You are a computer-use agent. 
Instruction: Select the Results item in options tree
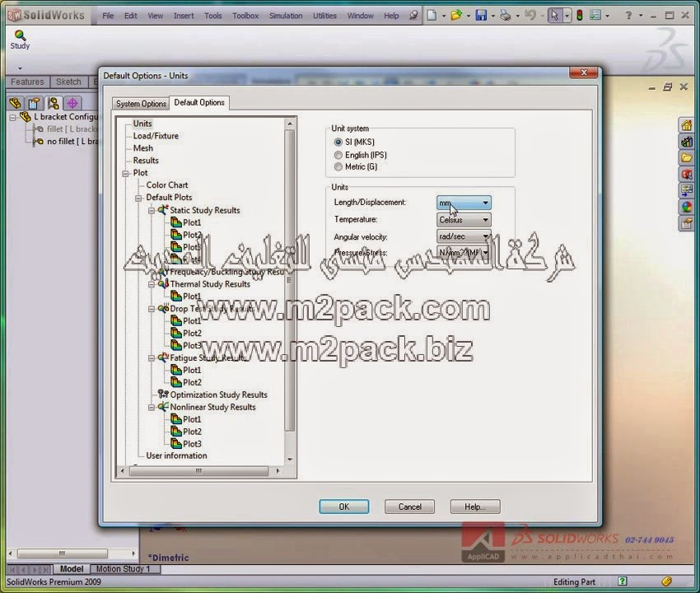click(146, 161)
